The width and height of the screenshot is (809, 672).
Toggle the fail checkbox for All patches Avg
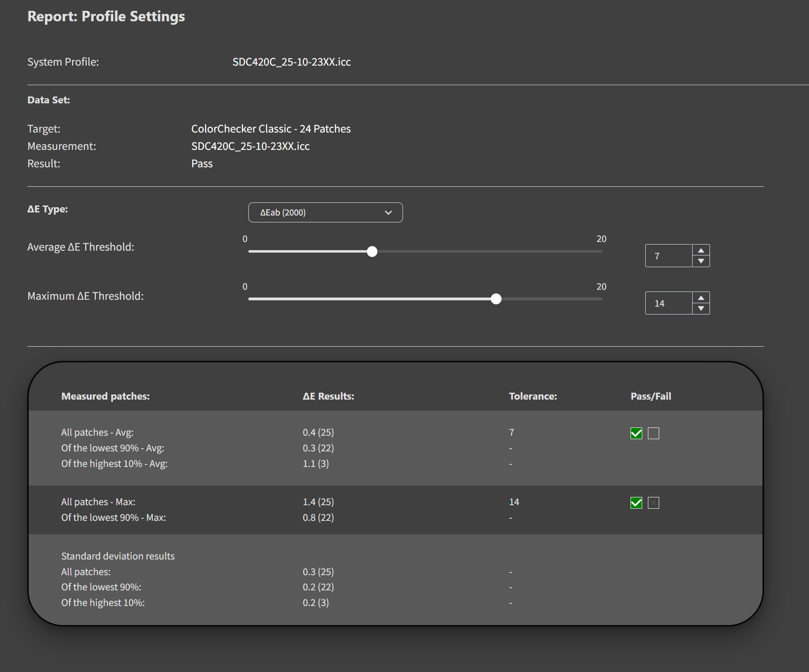click(654, 433)
